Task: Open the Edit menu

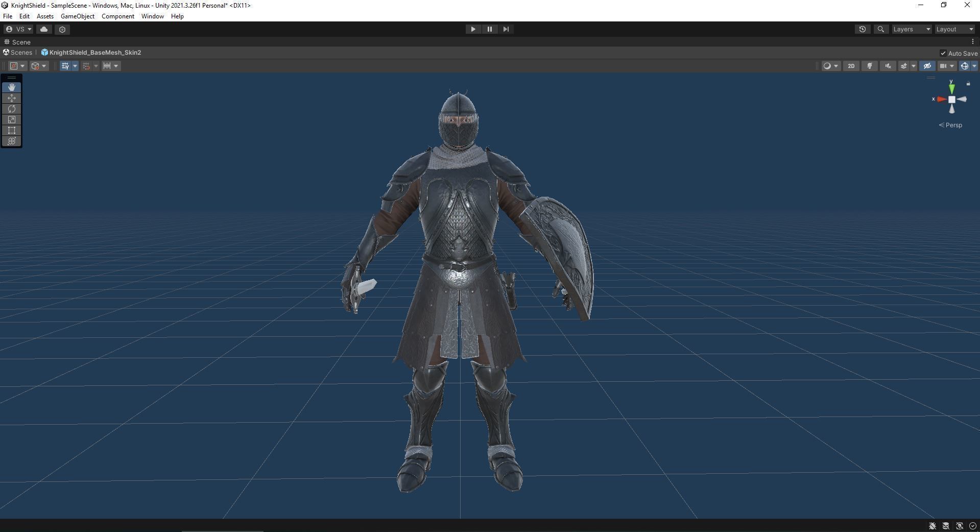Action: [25, 16]
